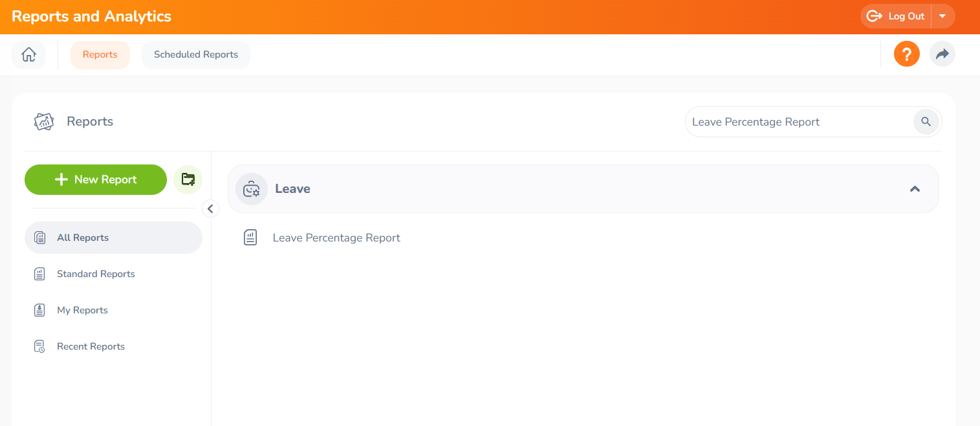Viewport: 980px width, 426px height.
Task: Click the Reports and Analytics title
Action: 91,17
